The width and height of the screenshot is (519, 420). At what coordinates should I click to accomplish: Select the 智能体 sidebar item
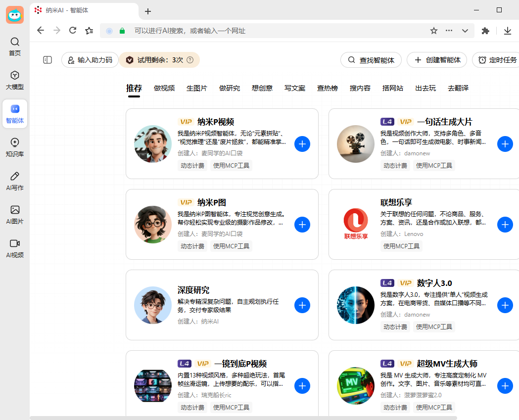coord(14,114)
